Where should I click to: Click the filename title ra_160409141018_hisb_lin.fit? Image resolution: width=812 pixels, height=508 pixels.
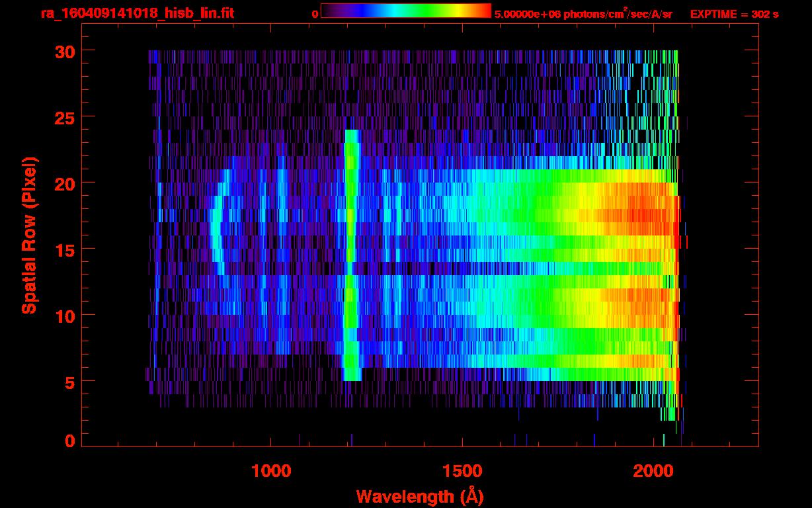point(137,13)
